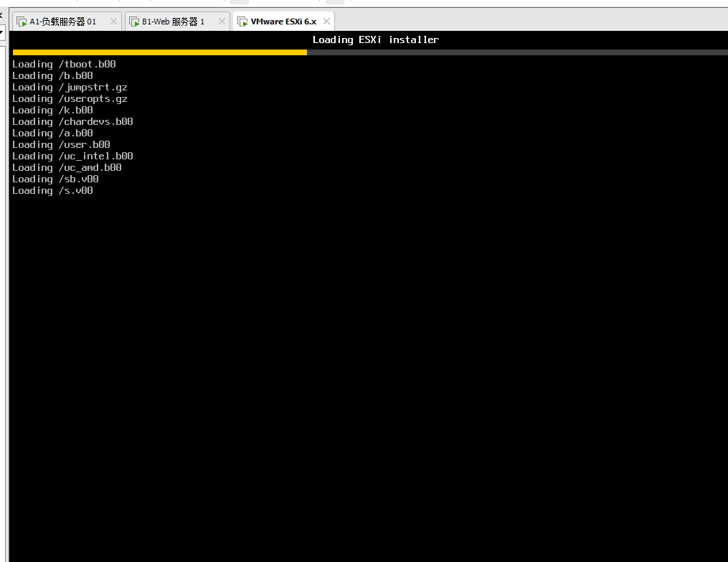728x562 pixels.
Task: Click the Loading /s.v00 console line
Action: [x=52, y=190]
